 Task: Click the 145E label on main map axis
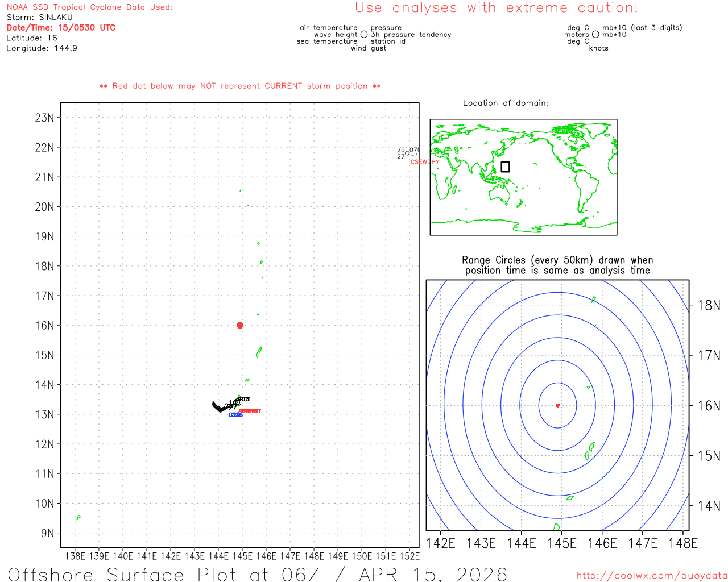(242, 556)
